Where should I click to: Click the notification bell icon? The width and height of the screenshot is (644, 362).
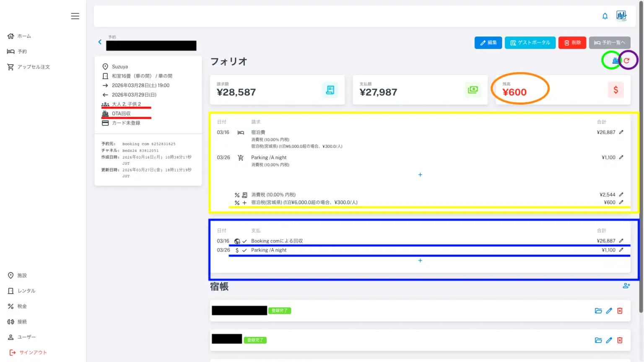coord(605,16)
